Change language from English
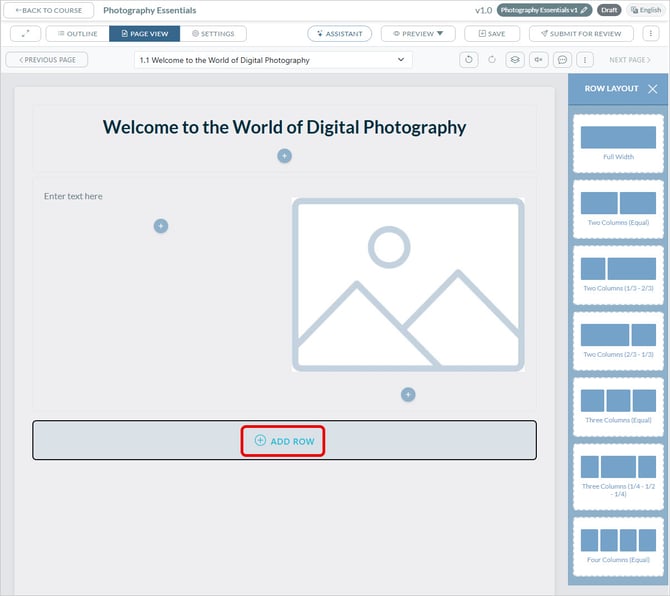 (x=646, y=10)
